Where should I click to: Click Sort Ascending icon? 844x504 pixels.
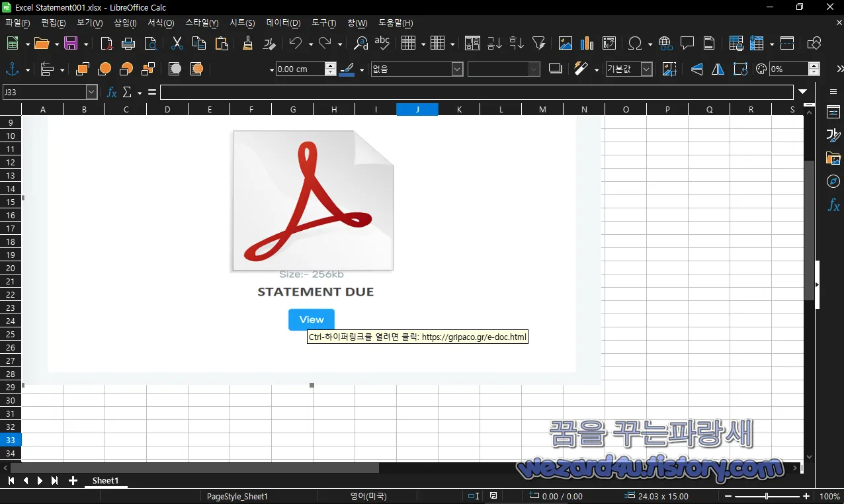pyautogui.click(x=495, y=44)
